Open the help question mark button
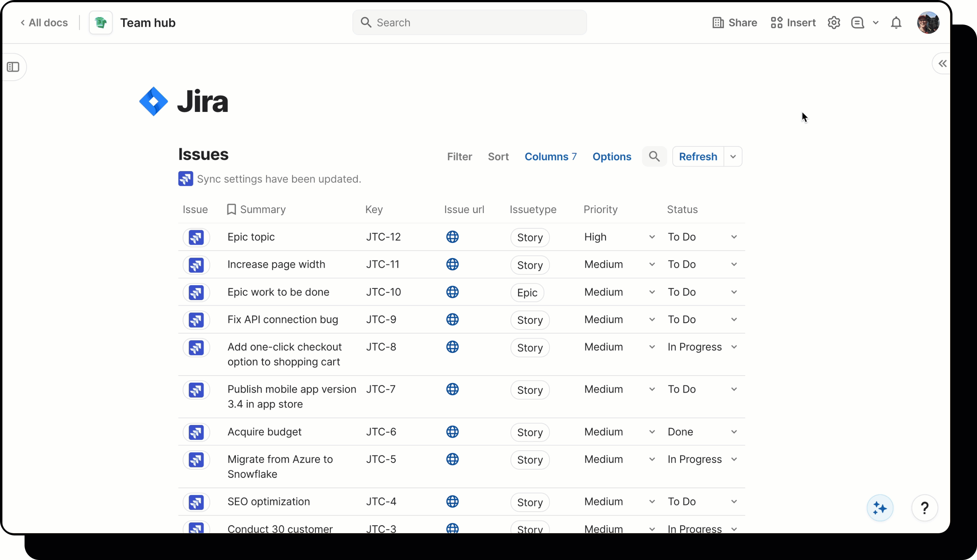Screen dimensions: 977x560 924,508
